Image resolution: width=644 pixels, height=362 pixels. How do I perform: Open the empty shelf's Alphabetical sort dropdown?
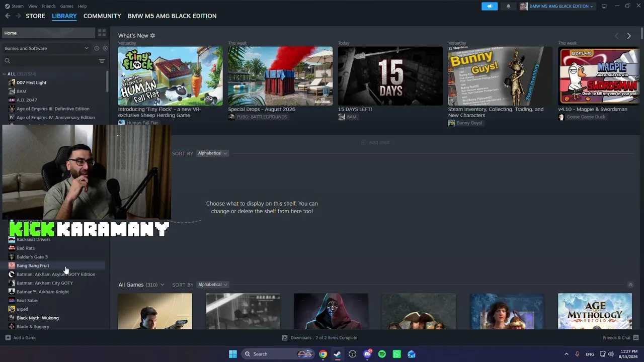tap(212, 153)
